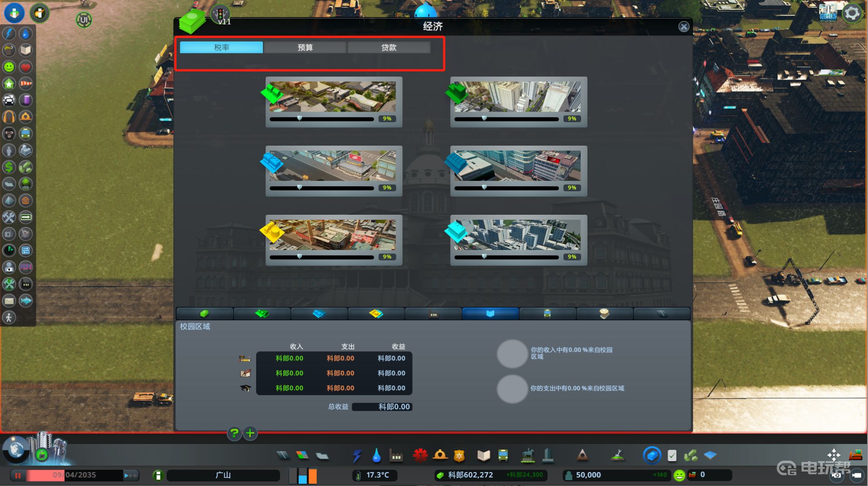Open the garbage and industry factory build menu
Image resolution: width=868 pixels, height=486 pixels.
coord(396,455)
